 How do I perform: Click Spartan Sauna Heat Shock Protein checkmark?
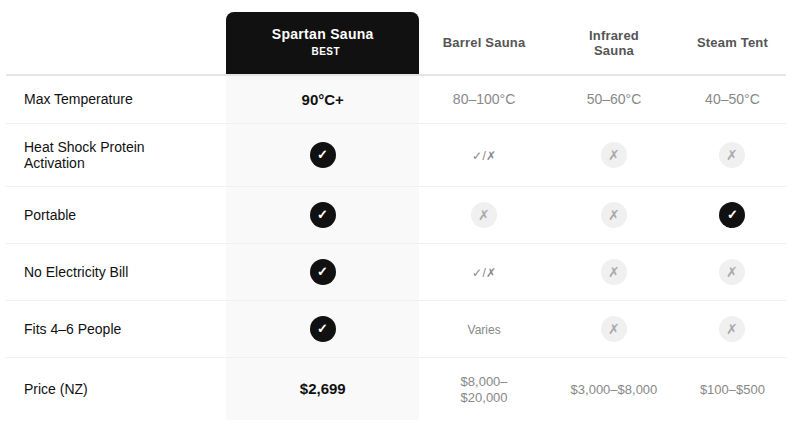tap(322, 155)
